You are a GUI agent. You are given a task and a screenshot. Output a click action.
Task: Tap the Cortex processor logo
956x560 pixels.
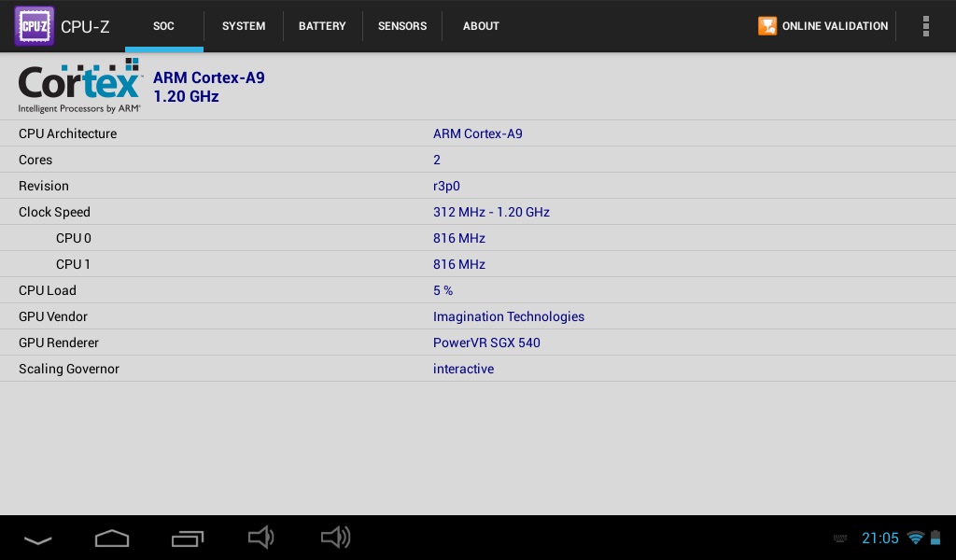pyautogui.click(x=79, y=86)
